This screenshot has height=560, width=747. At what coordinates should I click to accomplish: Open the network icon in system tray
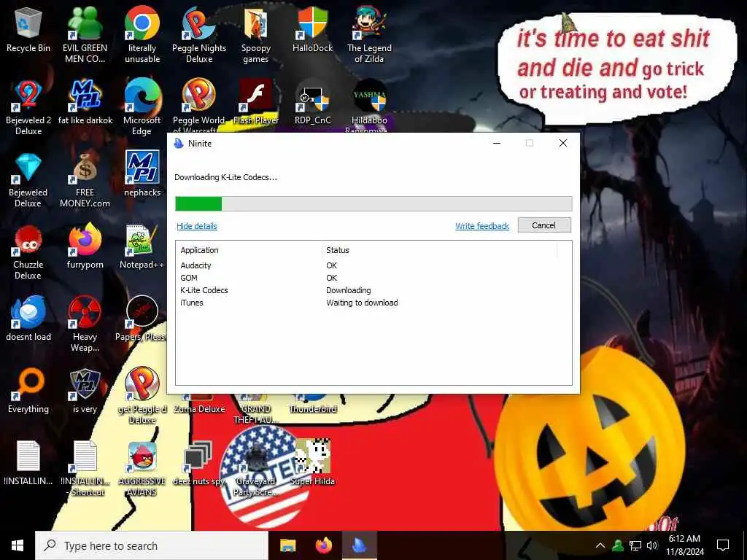point(635,545)
